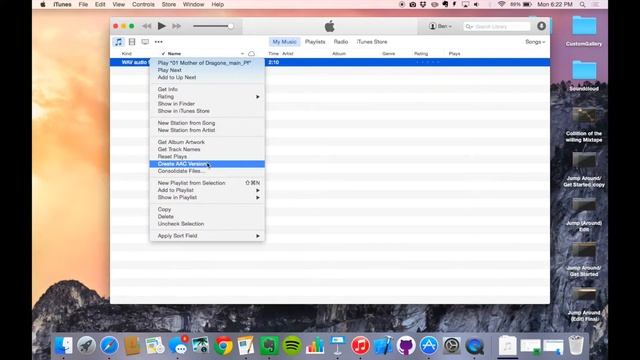The height and width of the screenshot is (360, 640).
Task: Click the iTunes play button
Action: (x=162, y=26)
